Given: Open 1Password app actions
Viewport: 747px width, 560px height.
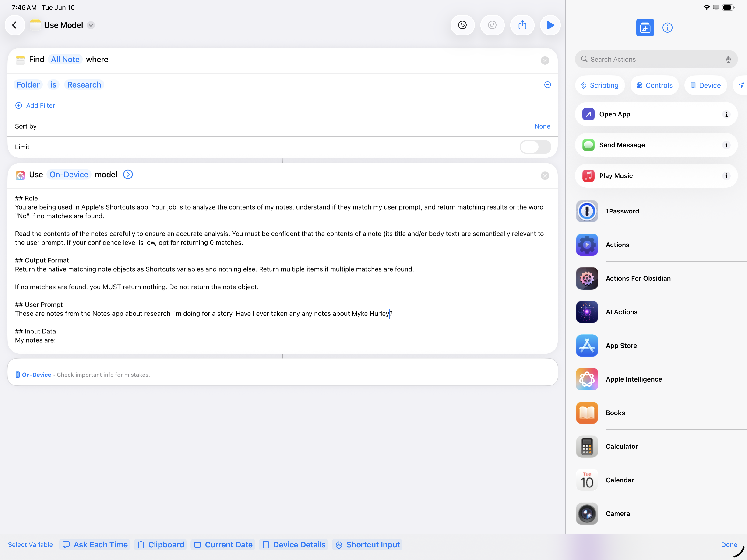Looking at the screenshot, I should pos(622,211).
